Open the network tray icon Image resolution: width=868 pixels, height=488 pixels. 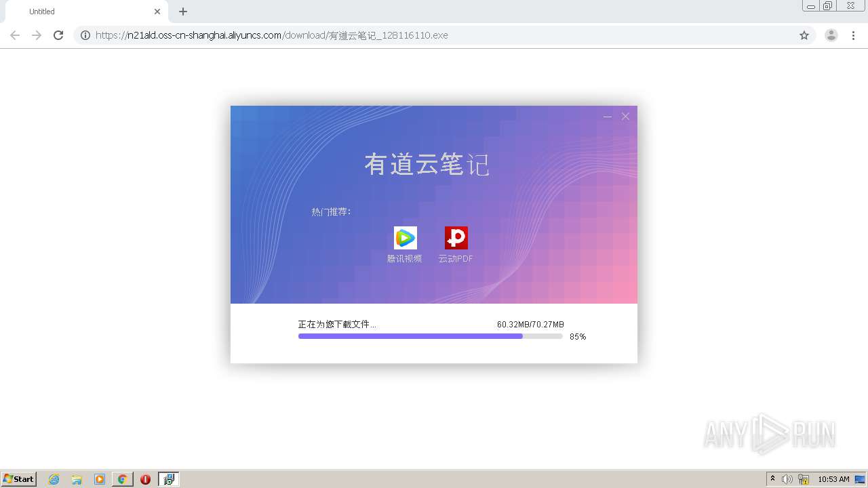804,479
